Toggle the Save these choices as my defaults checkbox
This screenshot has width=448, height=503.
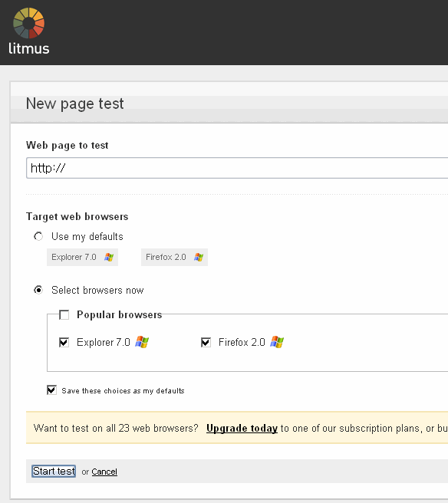click(x=51, y=390)
